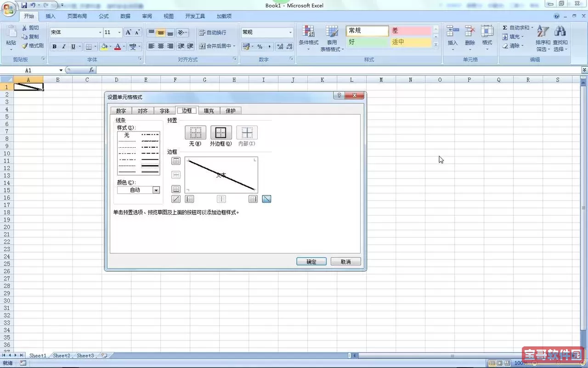Click 自动换行 wrap text
The image size is (588, 368).
pos(213,33)
